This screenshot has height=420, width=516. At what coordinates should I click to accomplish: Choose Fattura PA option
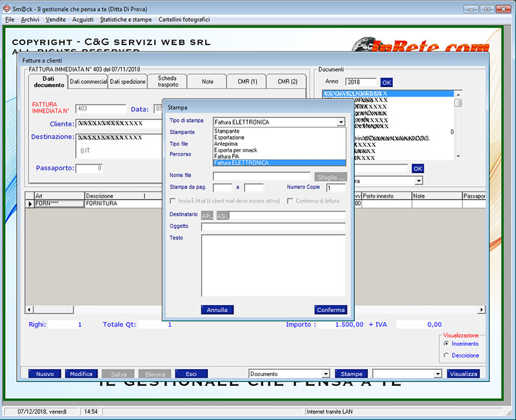(279, 156)
